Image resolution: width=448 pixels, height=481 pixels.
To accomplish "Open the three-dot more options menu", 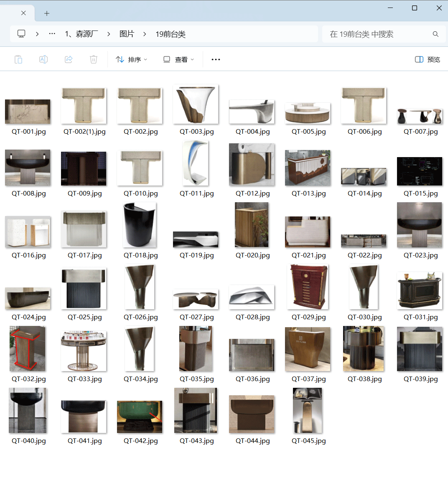I will click(216, 59).
